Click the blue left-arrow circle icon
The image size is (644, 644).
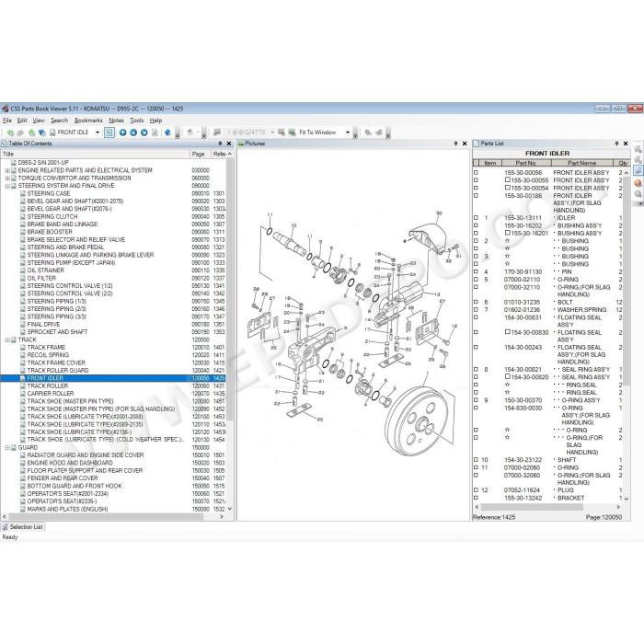point(133,132)
